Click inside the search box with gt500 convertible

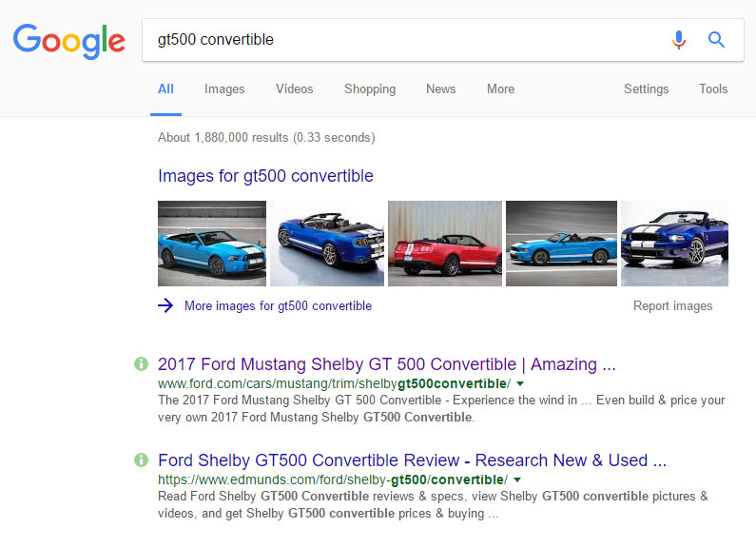[x=399, y=40]
